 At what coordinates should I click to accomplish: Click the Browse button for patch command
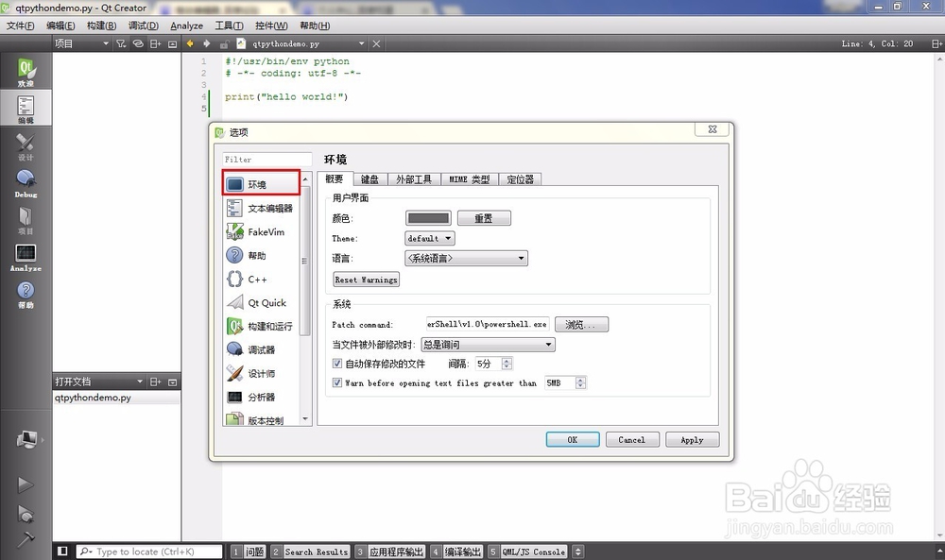581,325
